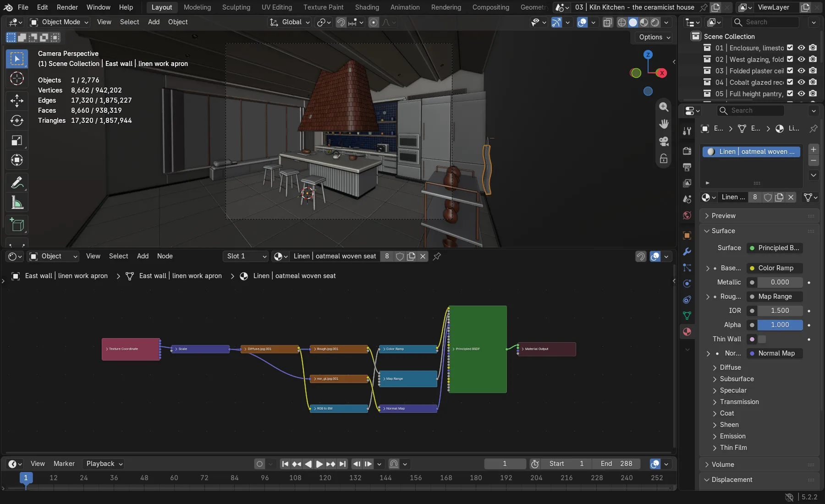The image size is (825, 504).
Task: Uncheck the 01 Enclosure collection checkbox
Action: point(790,48)
